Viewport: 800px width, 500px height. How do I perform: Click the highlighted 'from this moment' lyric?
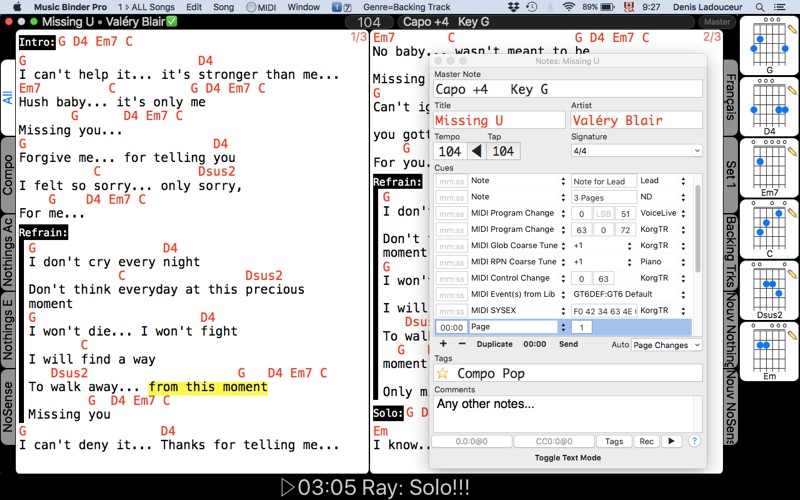(208, 387)
